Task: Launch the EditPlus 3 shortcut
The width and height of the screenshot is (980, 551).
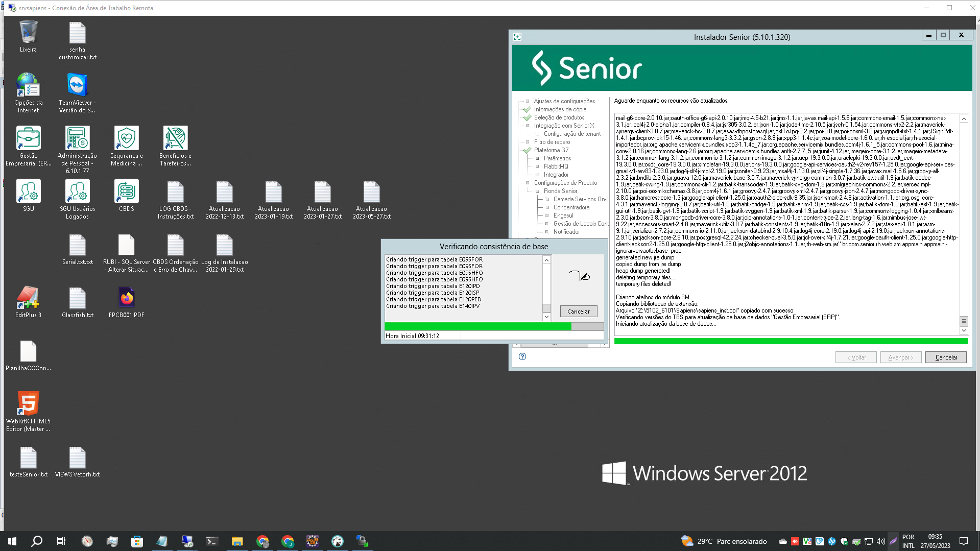Action: 28,302
